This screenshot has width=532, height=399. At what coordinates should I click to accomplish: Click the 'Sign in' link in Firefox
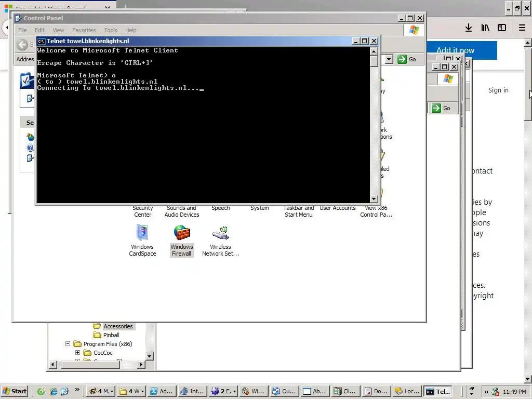point(498,90)
